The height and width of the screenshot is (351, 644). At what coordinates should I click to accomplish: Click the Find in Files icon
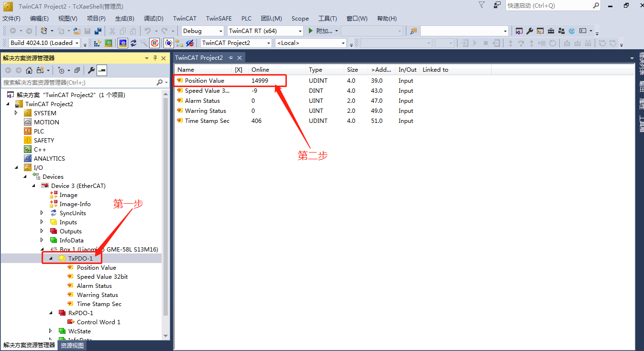[x=414, y=31]
